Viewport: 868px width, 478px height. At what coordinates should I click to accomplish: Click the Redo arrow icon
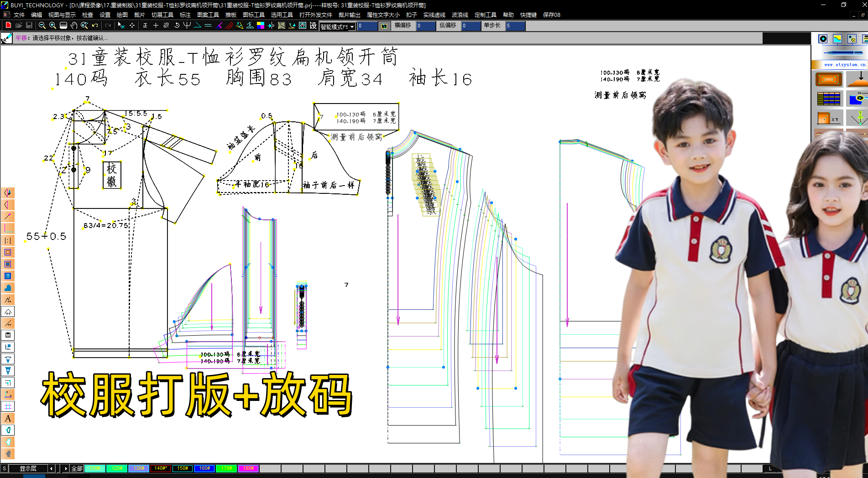108,26
